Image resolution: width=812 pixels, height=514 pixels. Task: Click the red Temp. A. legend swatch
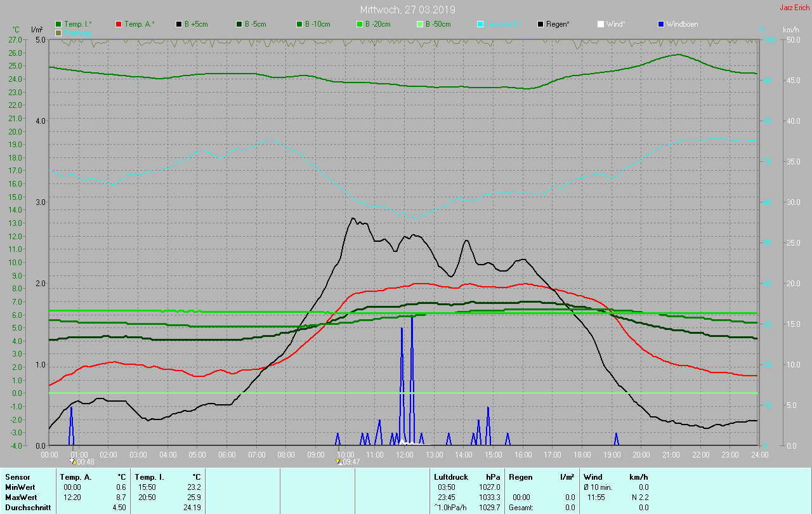pyautogui.click(x=119, y=24)
